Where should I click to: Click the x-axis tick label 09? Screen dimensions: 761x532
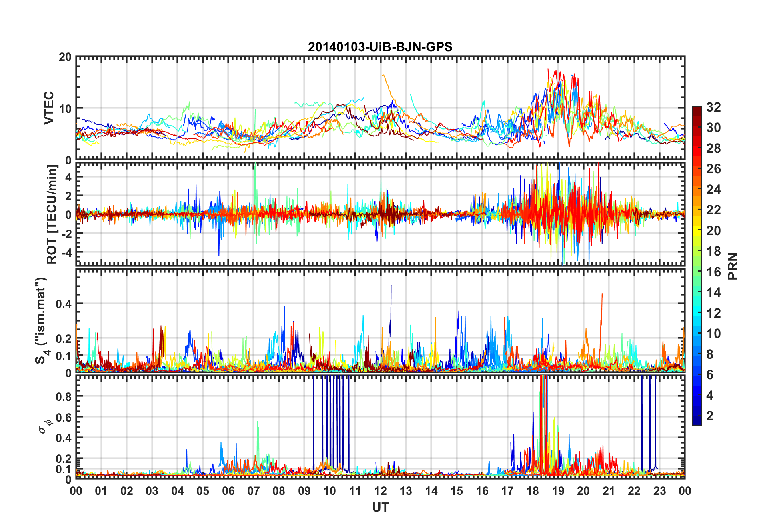(304, 491)
